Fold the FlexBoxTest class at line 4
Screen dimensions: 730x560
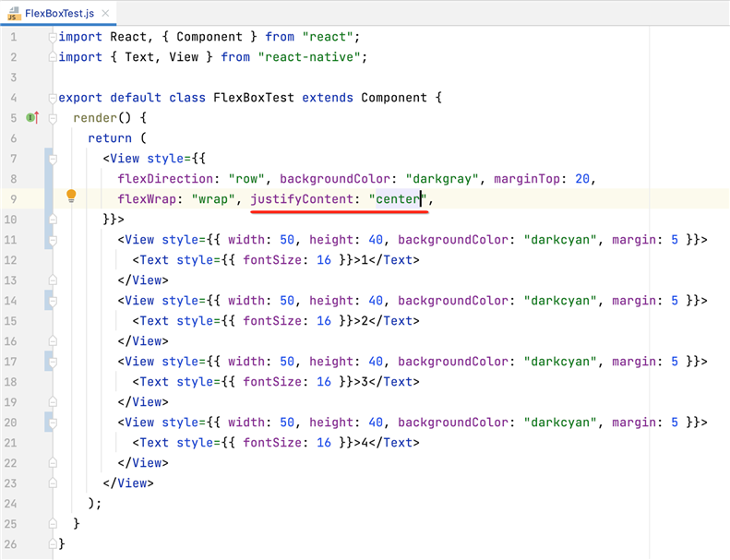click(x=53, y=98)
